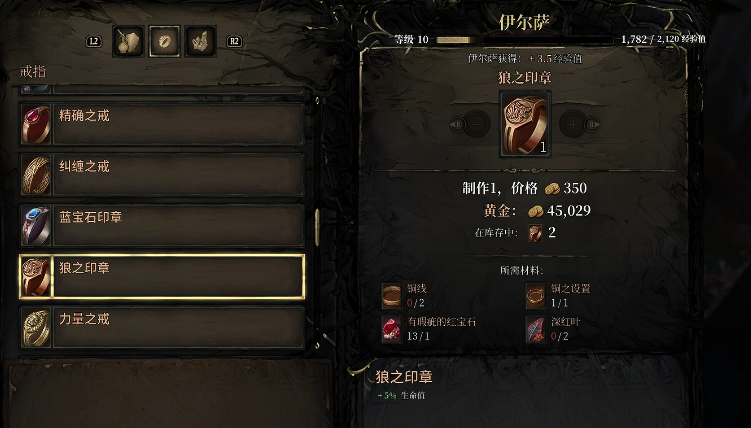Click the 铜之设置 copper setting icon
Screen dimensions: 751x428
click(x=535, y=295)
